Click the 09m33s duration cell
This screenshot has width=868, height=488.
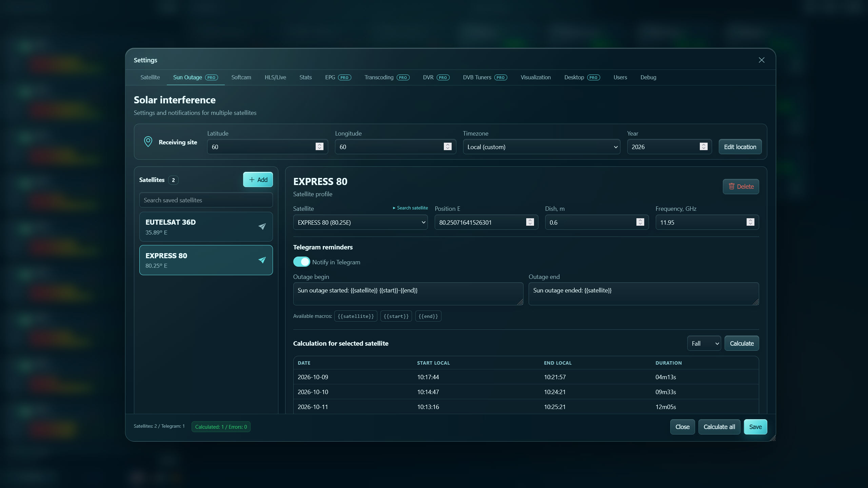click(x=666, y=392)
